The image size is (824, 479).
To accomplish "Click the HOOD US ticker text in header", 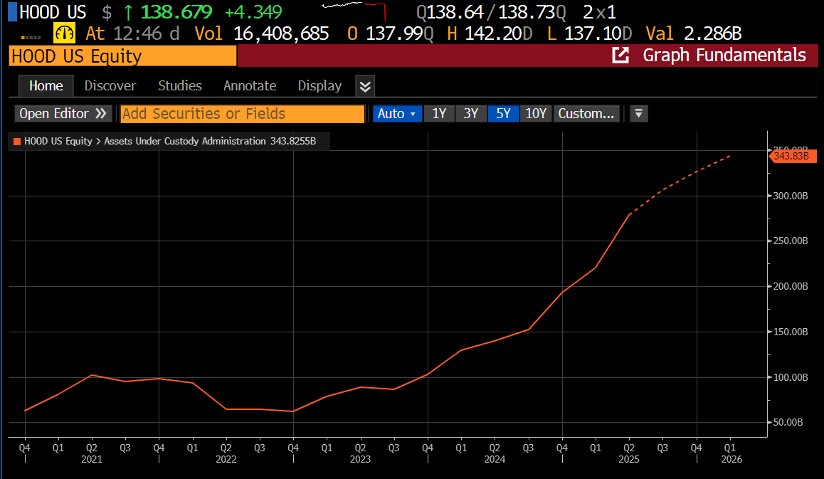I will pyautogui.click(x=53, y=12).
